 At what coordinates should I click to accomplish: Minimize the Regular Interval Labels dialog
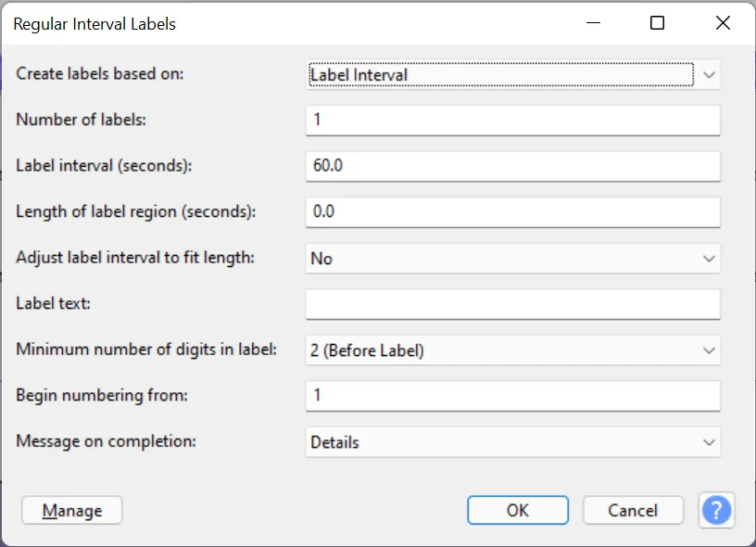(x=592, y=22)
